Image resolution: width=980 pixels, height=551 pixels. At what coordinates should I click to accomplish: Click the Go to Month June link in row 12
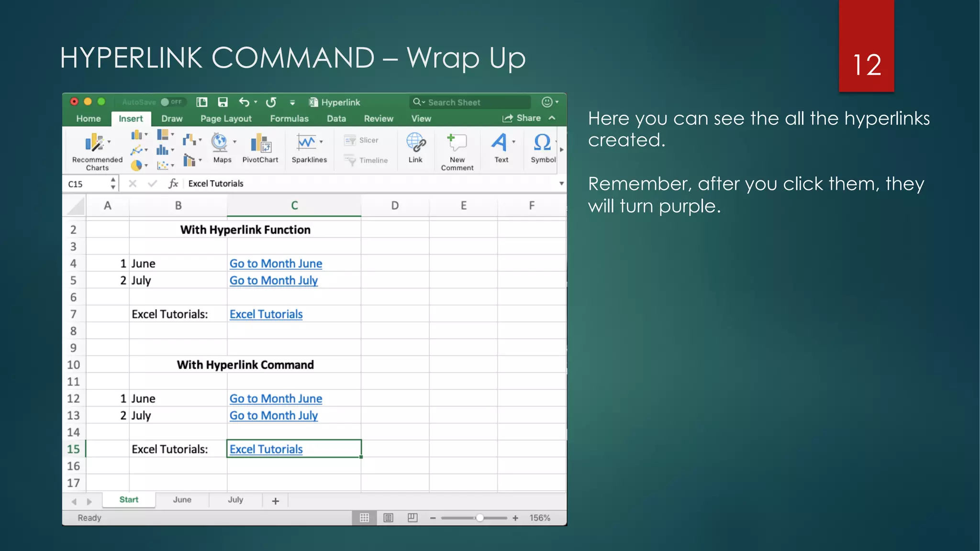point(276,398)
